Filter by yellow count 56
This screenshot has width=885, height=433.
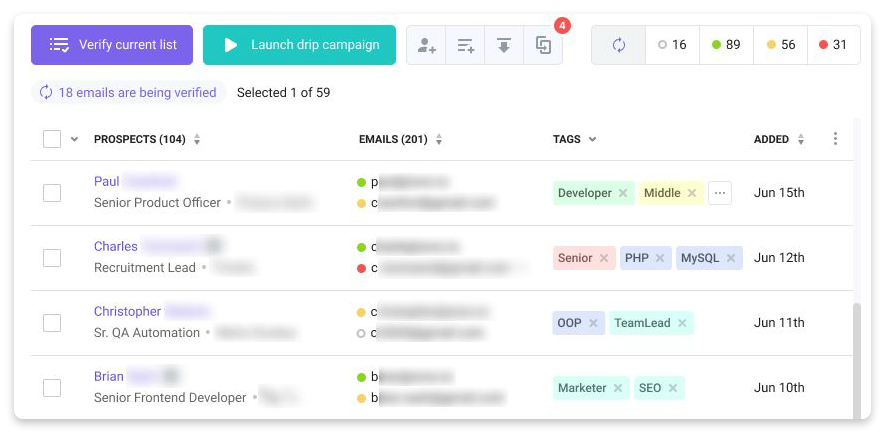point(781,45)
